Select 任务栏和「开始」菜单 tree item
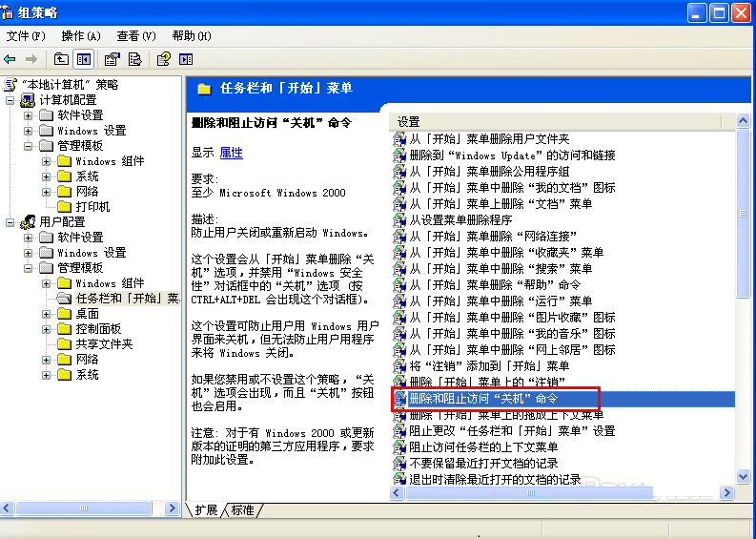 (128, 299)
